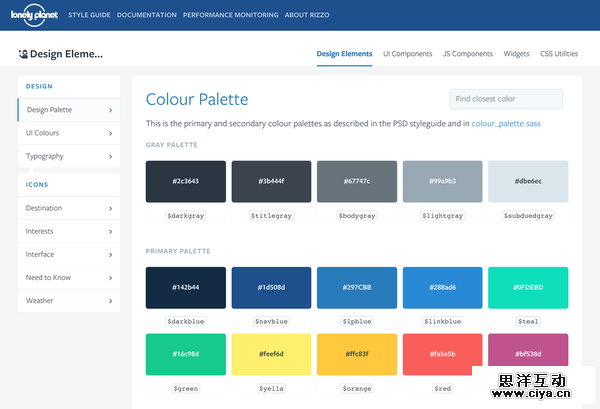Select the #0FDEBD teal color swatch
600x409 pixels.
click(x=528, y=287)
